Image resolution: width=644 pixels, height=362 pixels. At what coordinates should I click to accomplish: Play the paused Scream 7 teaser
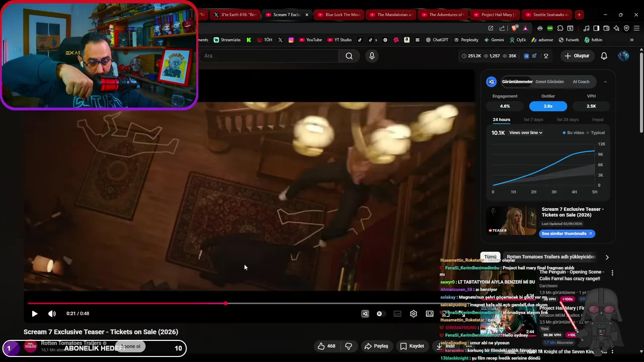click(34, 314)
